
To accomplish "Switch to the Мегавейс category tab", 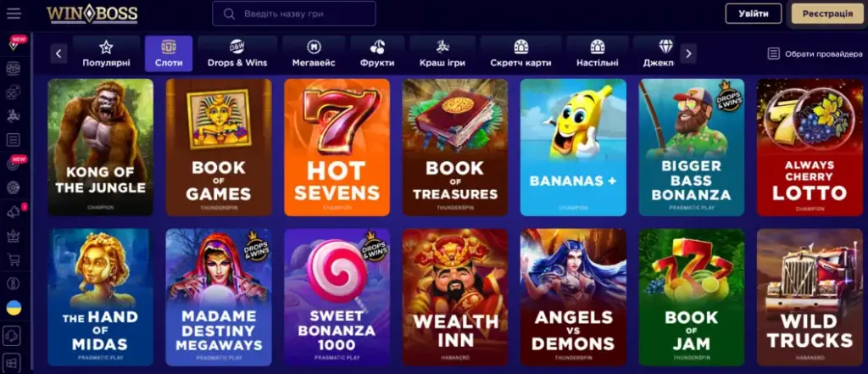I will [x=314, y=53].
